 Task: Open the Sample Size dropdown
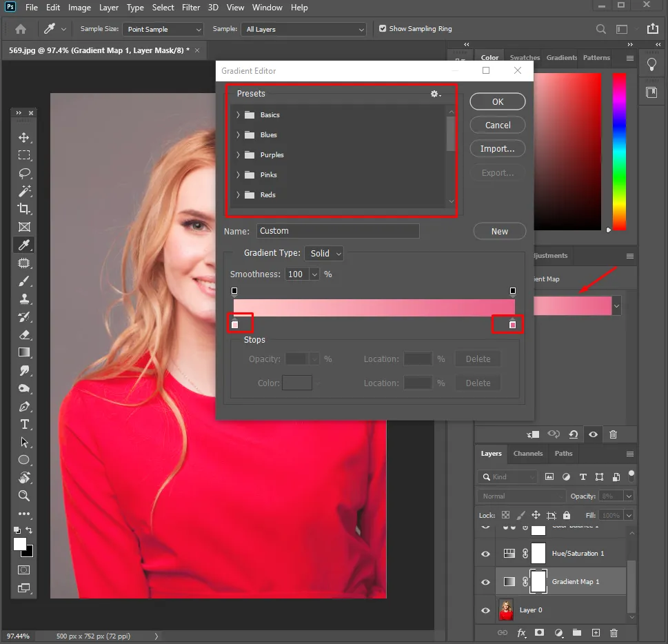coord(163,30)
